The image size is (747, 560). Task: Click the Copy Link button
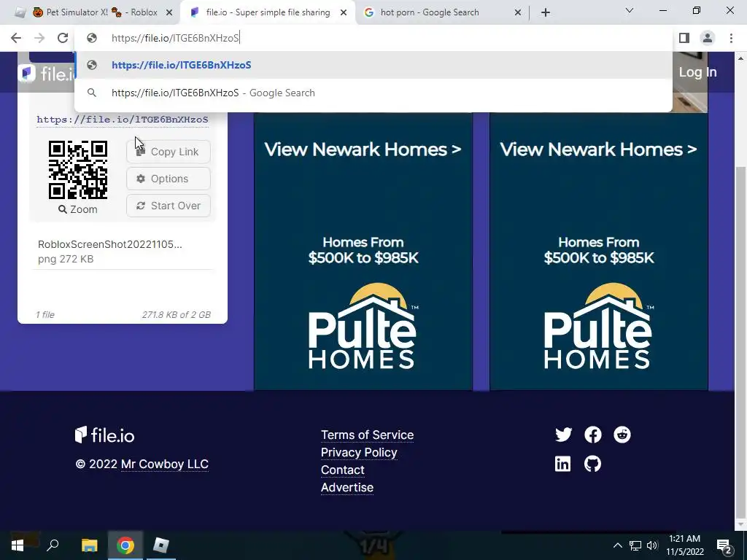(x=169, y=152)
